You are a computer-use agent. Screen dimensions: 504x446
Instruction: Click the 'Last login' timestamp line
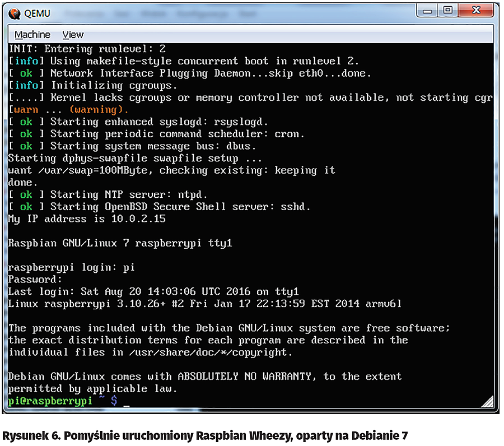153,291
